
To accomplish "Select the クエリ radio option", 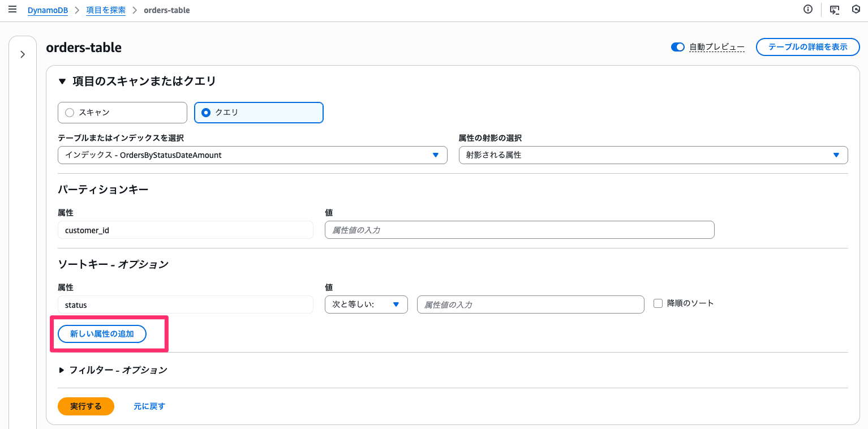I will (x=206, y=113).
